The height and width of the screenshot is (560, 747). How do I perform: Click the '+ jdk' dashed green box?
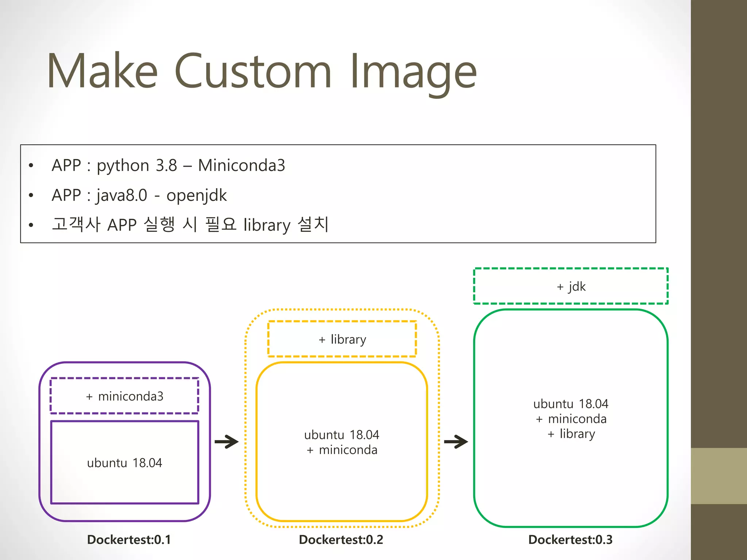pos(571,286)
